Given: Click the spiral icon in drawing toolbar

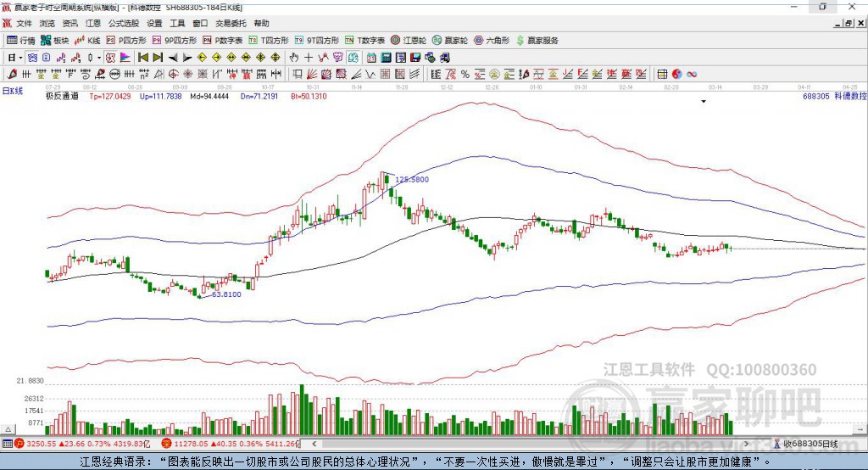Looking at the screenshot, I should coord(86,75).
